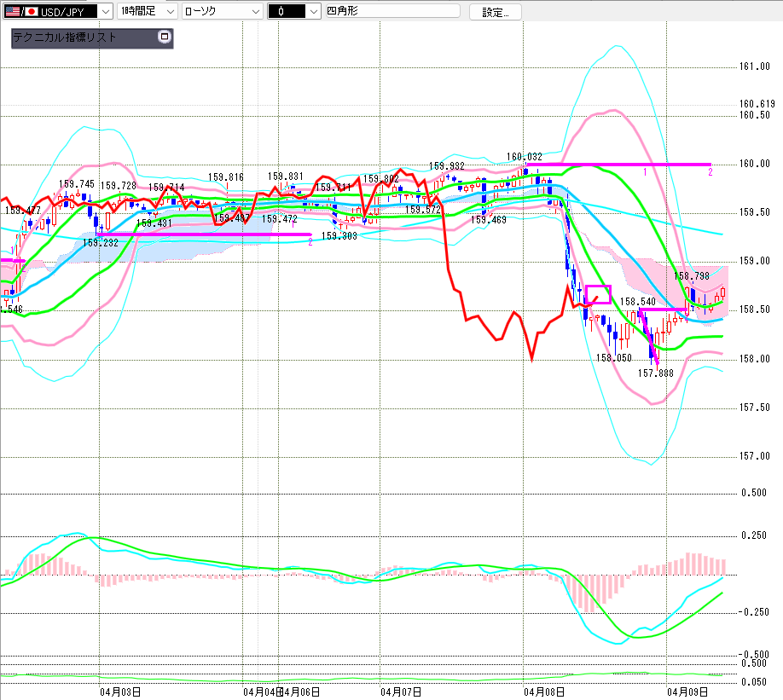The width and height of the screenshot is (783, 700).
Task: Click the candlestick icon in the black selector
Action: click(x=279, y=11)
